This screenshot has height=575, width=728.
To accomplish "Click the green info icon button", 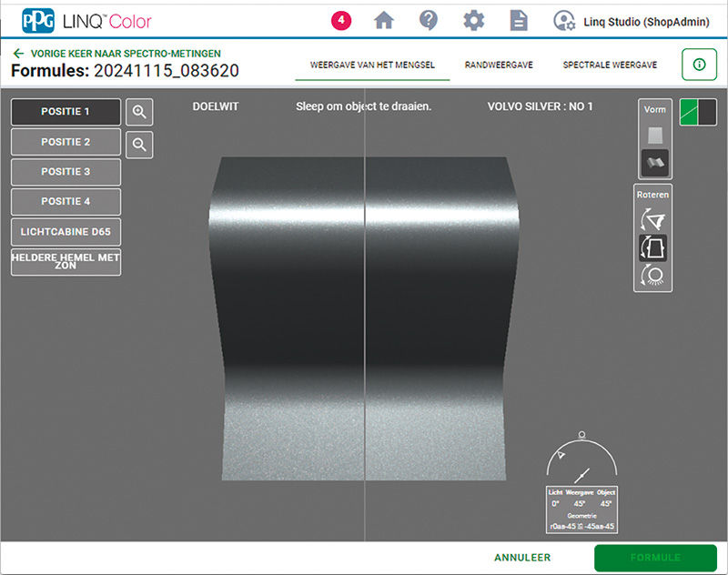I will pos(699,65).
